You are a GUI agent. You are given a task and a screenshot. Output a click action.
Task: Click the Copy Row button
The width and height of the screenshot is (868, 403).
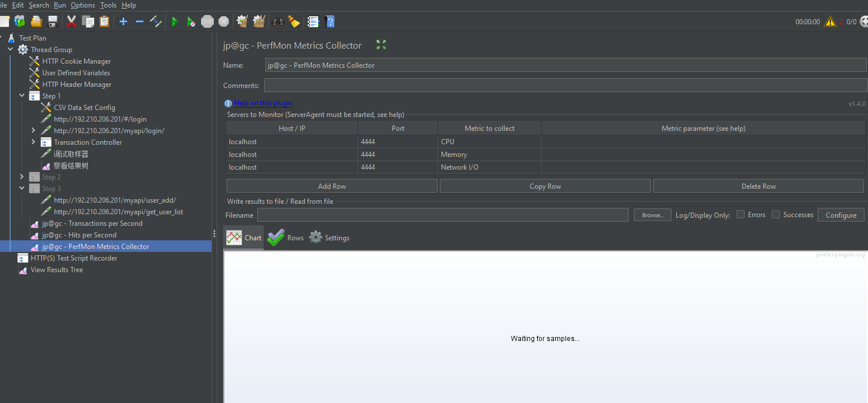(545, 186)
